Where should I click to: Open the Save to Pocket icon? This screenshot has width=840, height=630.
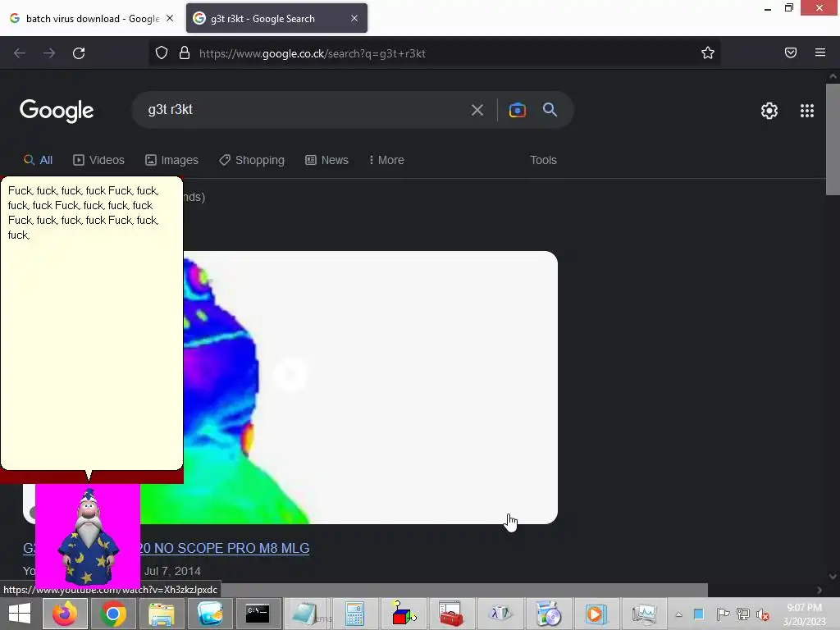coord(791,52)
